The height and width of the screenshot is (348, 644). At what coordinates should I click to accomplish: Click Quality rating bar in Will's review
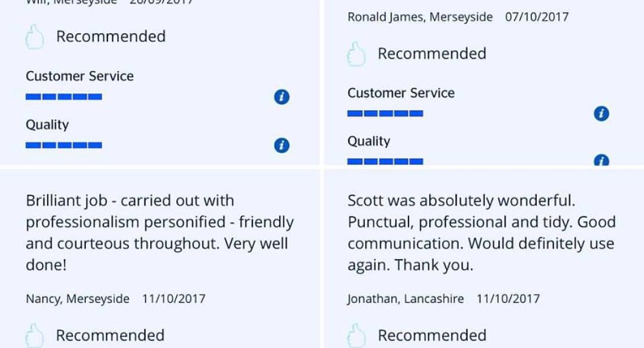pos(64,145)
